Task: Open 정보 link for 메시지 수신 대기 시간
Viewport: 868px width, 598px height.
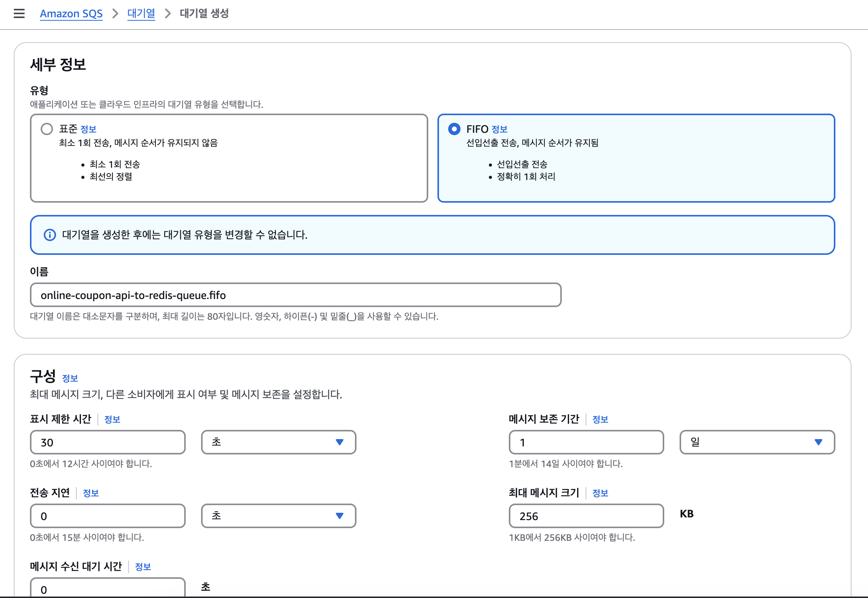Action: [x=143, y=567]
